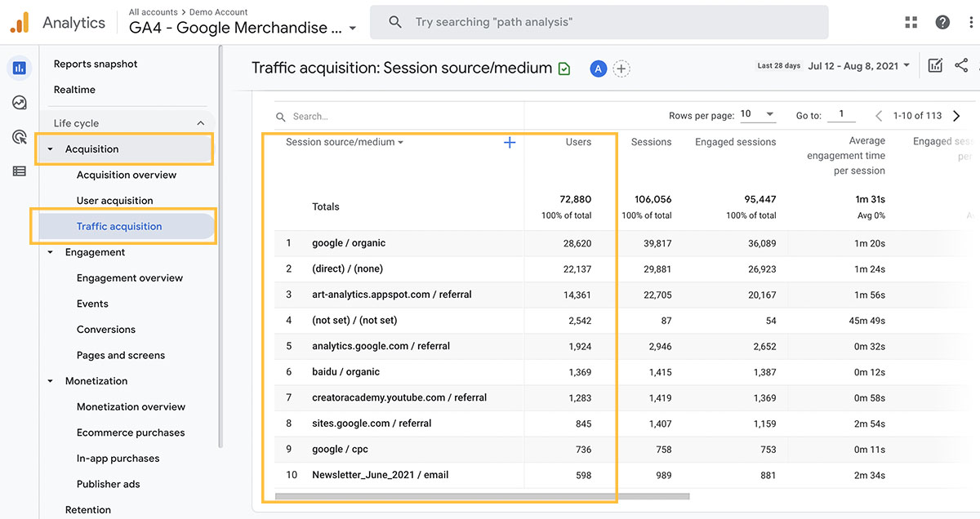The height and width of the screenshot is (519, 980).
Task: Open the Reports icon in left rail
Action: [20, 68]
